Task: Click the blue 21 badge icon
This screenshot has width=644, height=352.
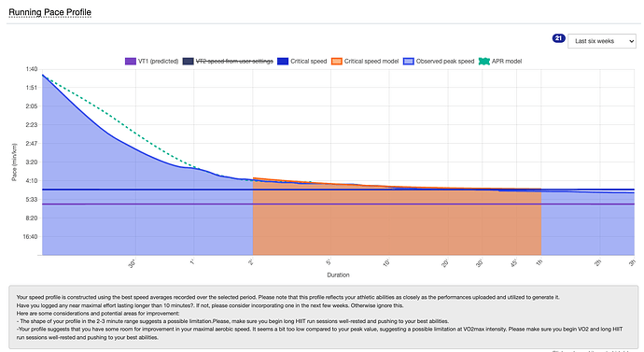Action: click(x=558, y=38)
